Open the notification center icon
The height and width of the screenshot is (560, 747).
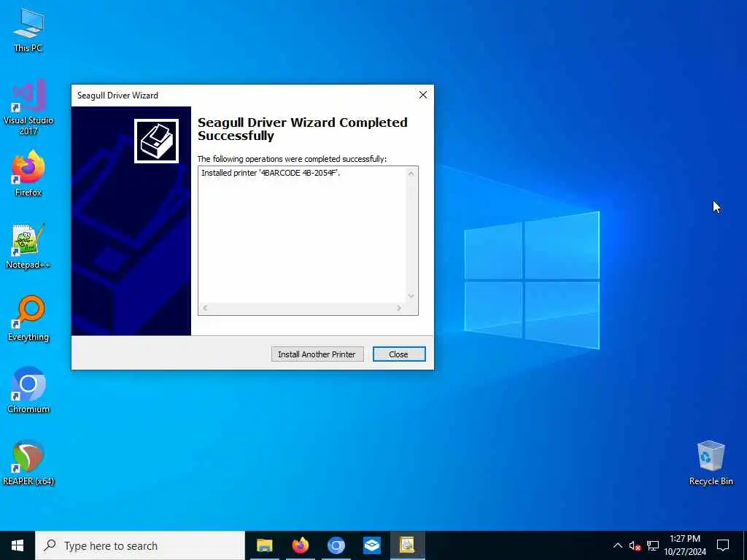click(723, 545)
